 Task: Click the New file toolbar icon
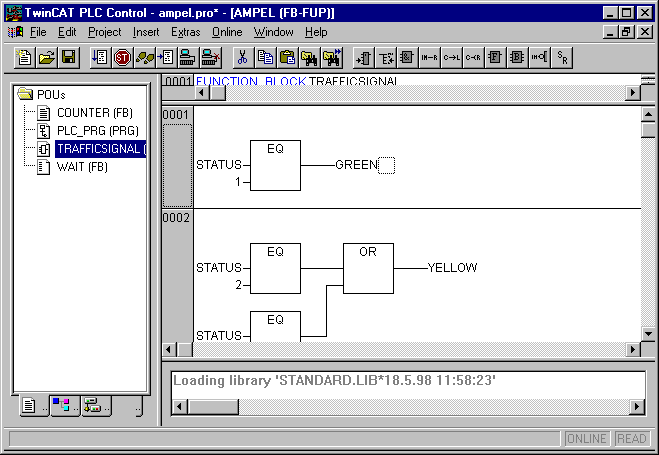point(24,58)
